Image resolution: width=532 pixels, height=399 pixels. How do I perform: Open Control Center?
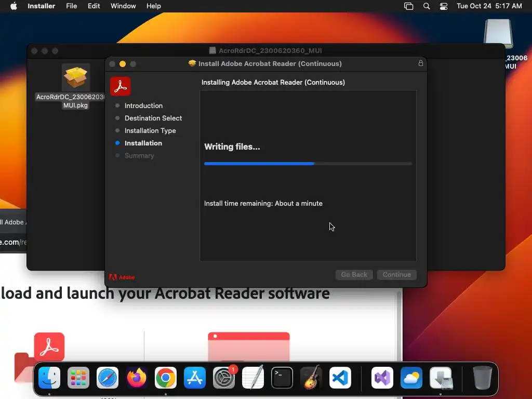[444, 6]
